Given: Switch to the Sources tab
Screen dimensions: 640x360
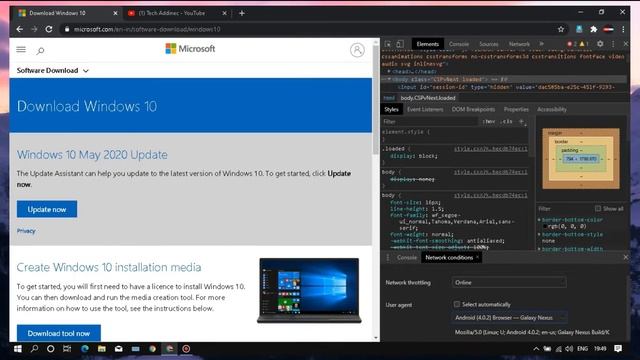Looking at the screenshot, I should 489,44.
